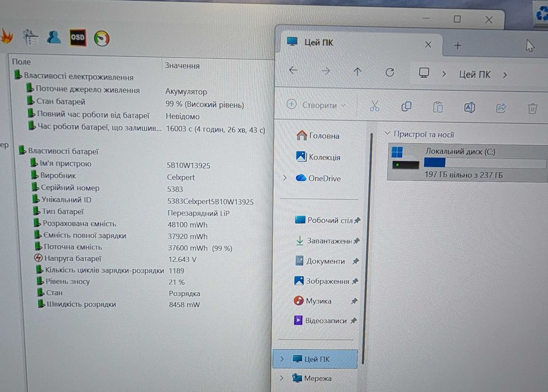The width and height of the screenshot is (548, 392).
Task: Select the 'Цей ПК' tab title
Action: (319, 43)
